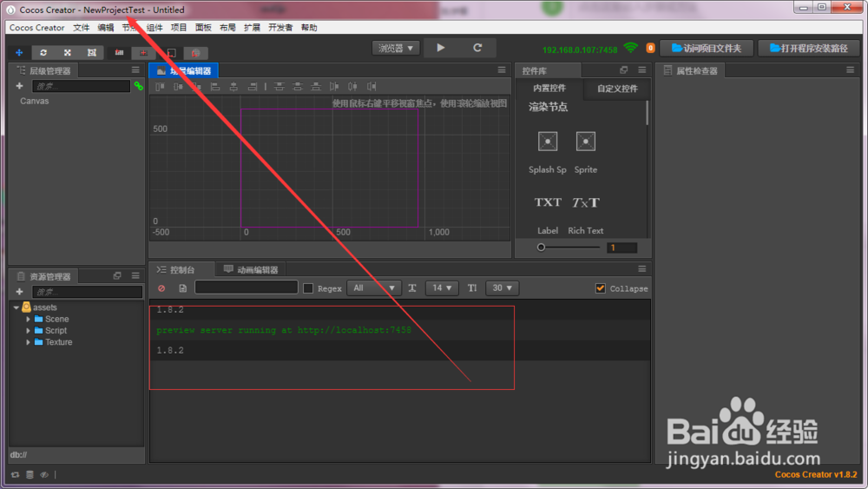This screenshot has height=489, width=868.
Task: Click the preview address 192.168.0.107:7458
Action: [580, 50]
